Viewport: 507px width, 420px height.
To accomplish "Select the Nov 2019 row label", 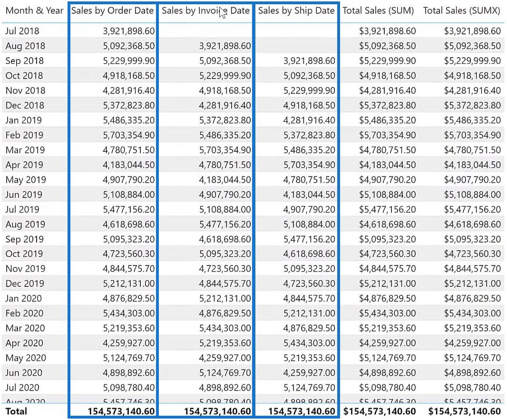I will [25, 269].
